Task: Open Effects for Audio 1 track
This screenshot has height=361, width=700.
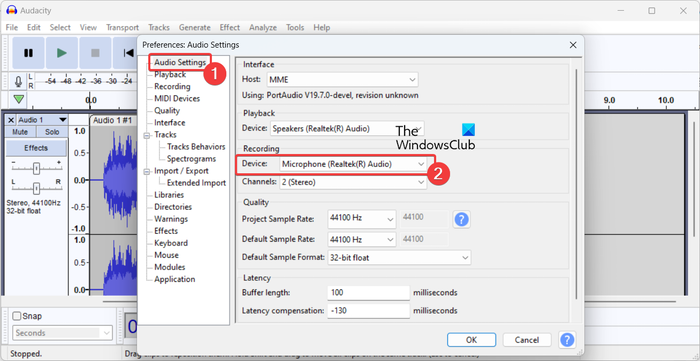Action: tap(36, 148)
